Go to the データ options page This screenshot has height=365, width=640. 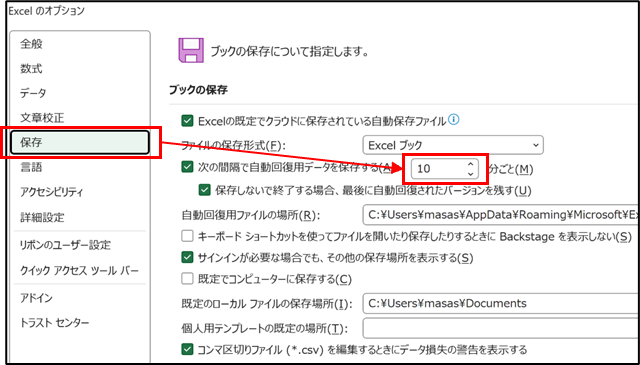coord(33,93)
